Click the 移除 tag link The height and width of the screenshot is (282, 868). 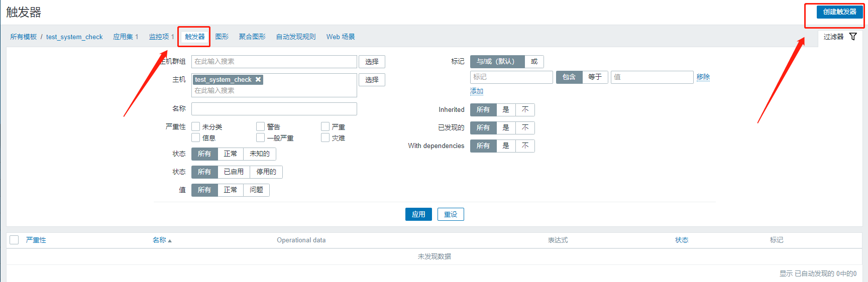coord(703,77)
